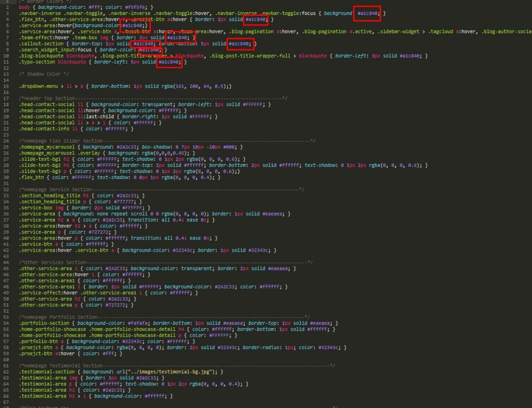Image resolution: width=532 pixels, height=408 pixels.
Task: Click ".slide-text-bg2" selector on line 28
Action: (39, 166)
